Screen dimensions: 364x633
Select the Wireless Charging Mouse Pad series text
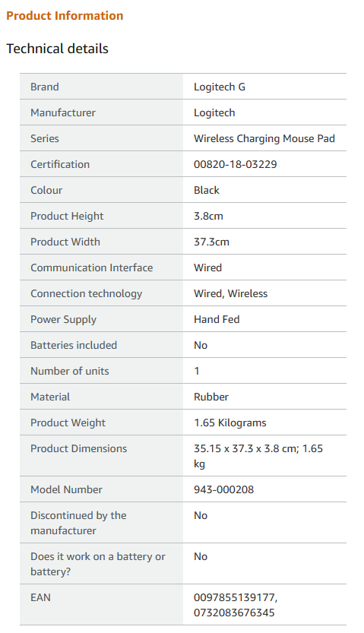pos(264,138)
